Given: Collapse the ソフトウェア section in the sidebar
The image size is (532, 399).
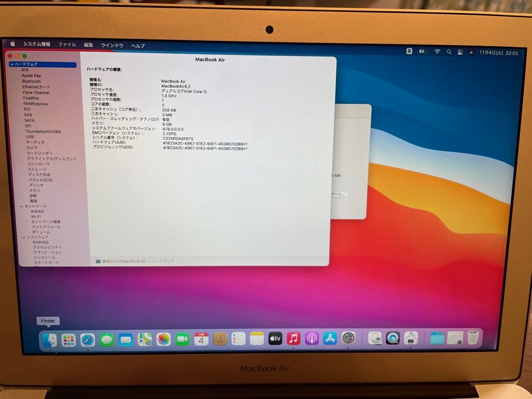Looking at the screenshot, I should (23, 237).
